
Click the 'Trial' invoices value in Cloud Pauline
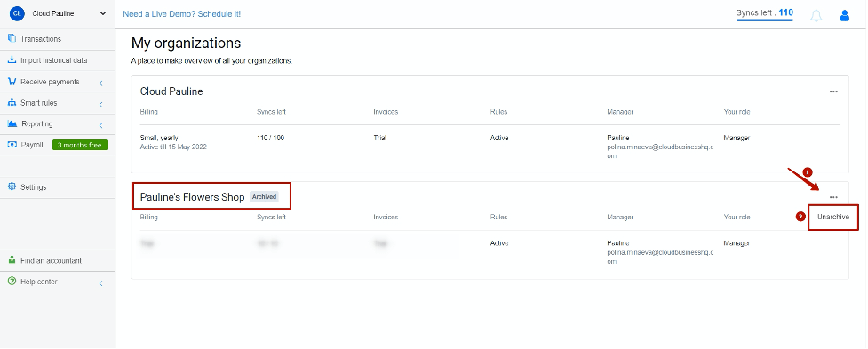tap(379, 138)
